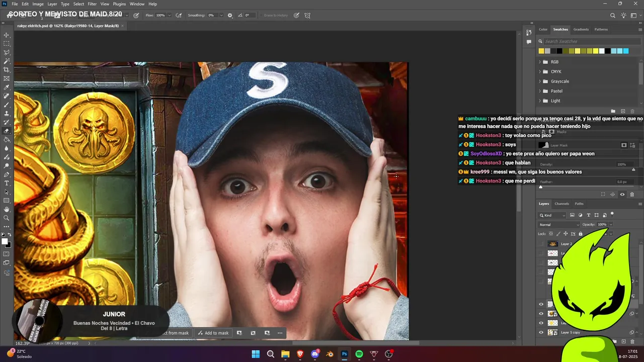Open the Filter menu
Image resolution: width=644 pixels, height=362 pixels.
click(92, 4)
